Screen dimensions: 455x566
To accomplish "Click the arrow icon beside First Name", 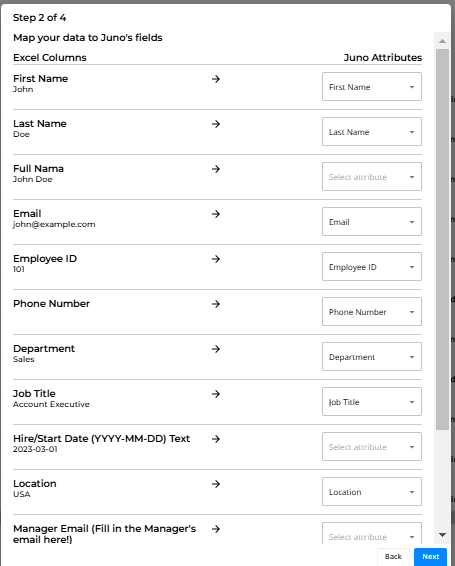I will pos(216,79).
